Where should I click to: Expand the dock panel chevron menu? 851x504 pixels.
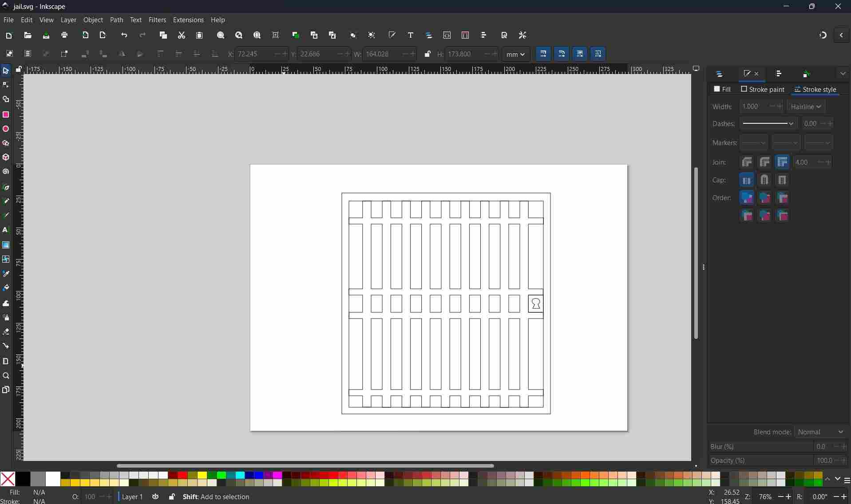843,74
